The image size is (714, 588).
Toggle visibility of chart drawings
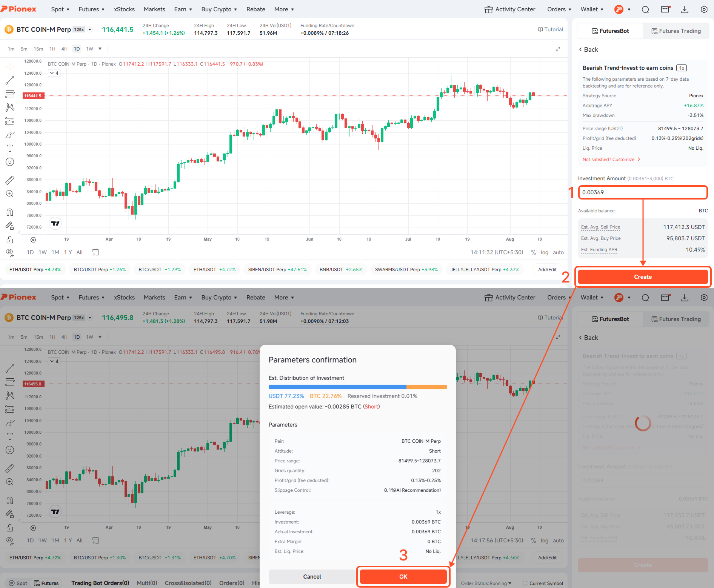(10, 252)
